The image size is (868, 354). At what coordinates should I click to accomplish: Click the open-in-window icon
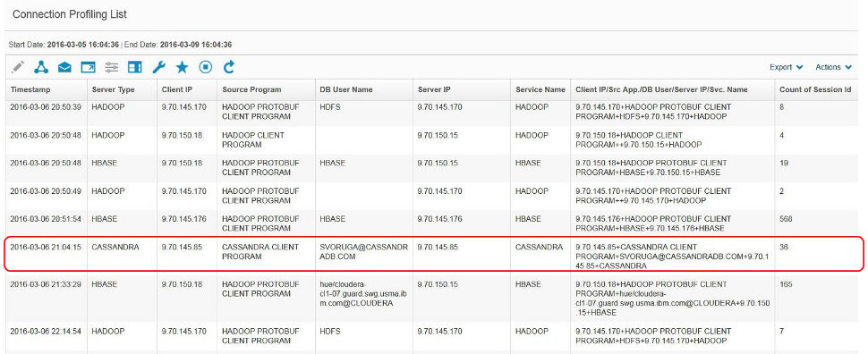coord(88,67)
